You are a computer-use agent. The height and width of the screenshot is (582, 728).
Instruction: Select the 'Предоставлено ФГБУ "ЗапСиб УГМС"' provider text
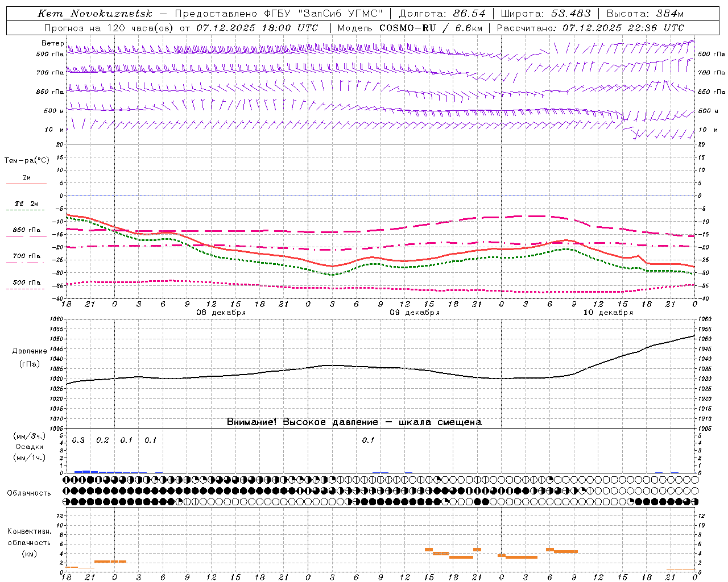[x=279, y=14]
